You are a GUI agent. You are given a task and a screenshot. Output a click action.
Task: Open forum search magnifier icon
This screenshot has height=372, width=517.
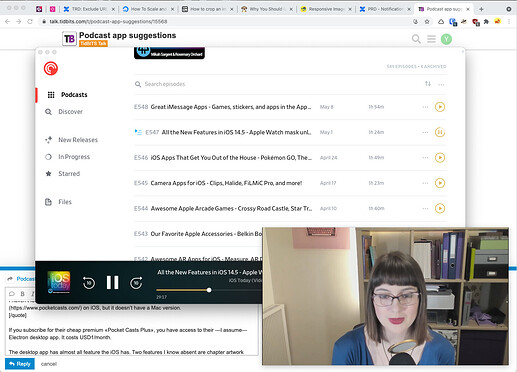point(416,39)
